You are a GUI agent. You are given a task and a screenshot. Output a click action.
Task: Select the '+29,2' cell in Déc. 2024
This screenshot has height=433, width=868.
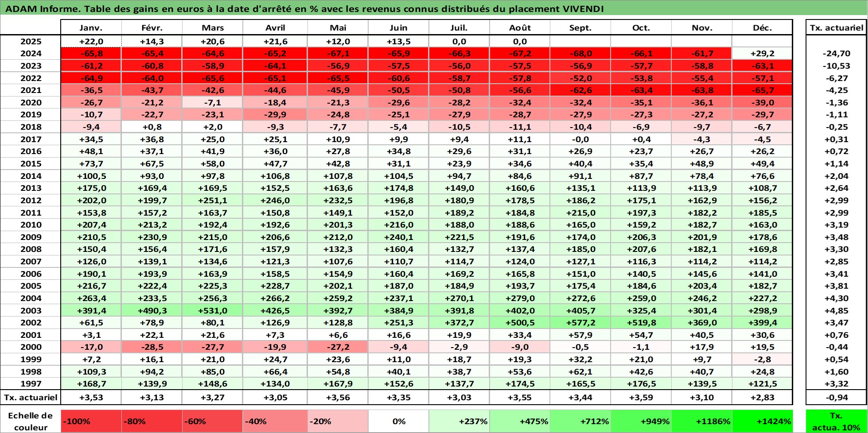tap(762, 54)
